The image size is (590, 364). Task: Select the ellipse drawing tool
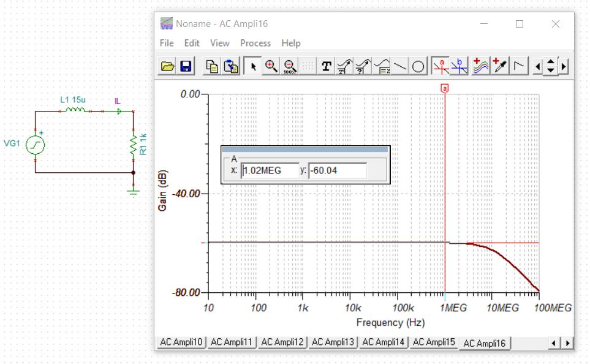click(x=417, y=66)
